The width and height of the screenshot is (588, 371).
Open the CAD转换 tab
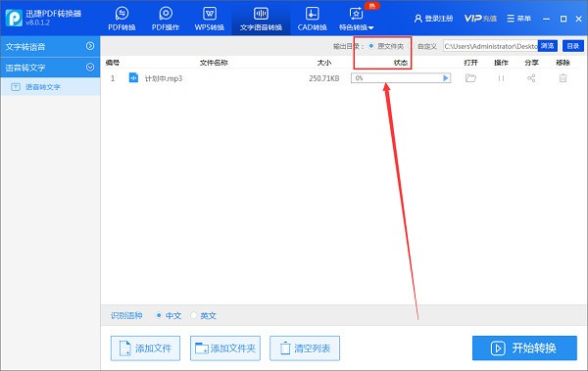312,19
